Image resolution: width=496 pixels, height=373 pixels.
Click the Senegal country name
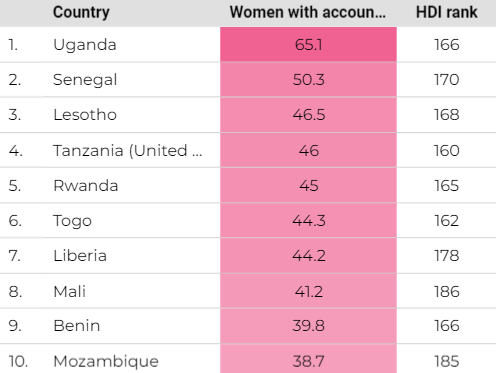85,80
